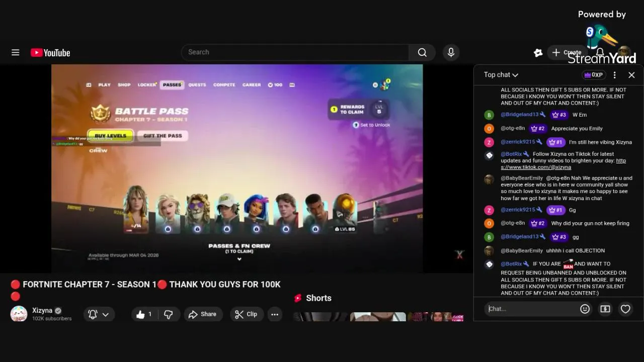Open the 0XP crown points badge
The height and width of the screenshot is (362, 644).
[x=593, y=74]
